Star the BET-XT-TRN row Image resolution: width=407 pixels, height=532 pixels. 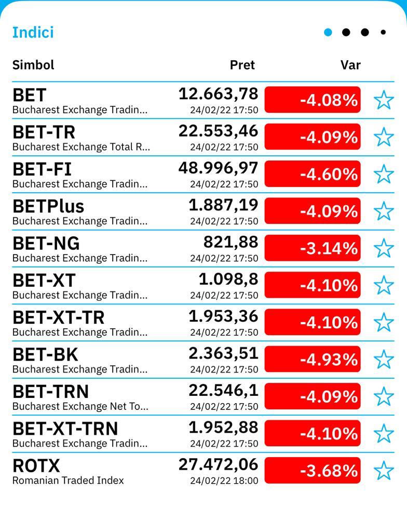coord(384,433)
